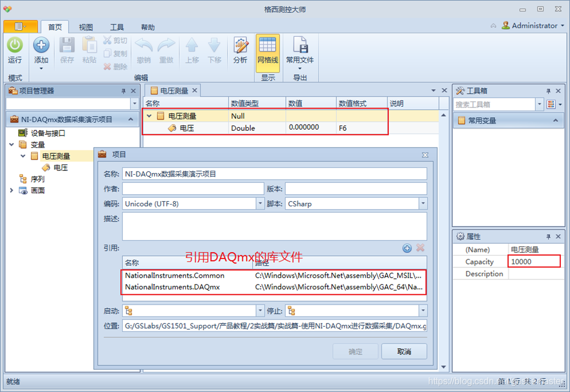Image resolution: width=570 pixels, height=392 pixels.
Task: Click the 取消 cancel button
Action: 404,351
